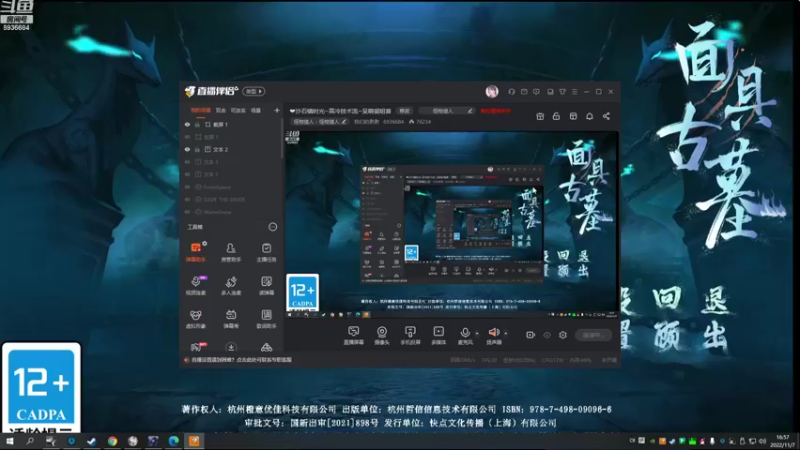Image resolution: width=800 pixels, height=450 pixels.
Task: Toggle visibility of the FrontSpace source
Action: tap(187, 187)
